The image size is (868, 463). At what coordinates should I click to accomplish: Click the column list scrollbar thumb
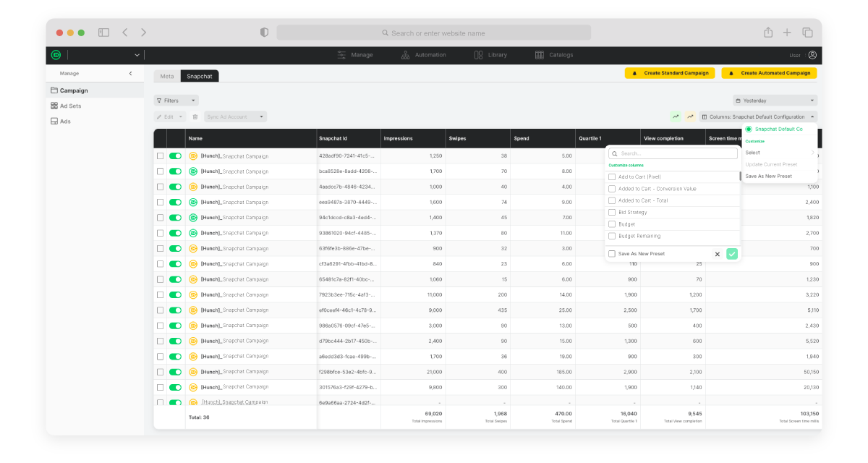[x=739, y=176]
